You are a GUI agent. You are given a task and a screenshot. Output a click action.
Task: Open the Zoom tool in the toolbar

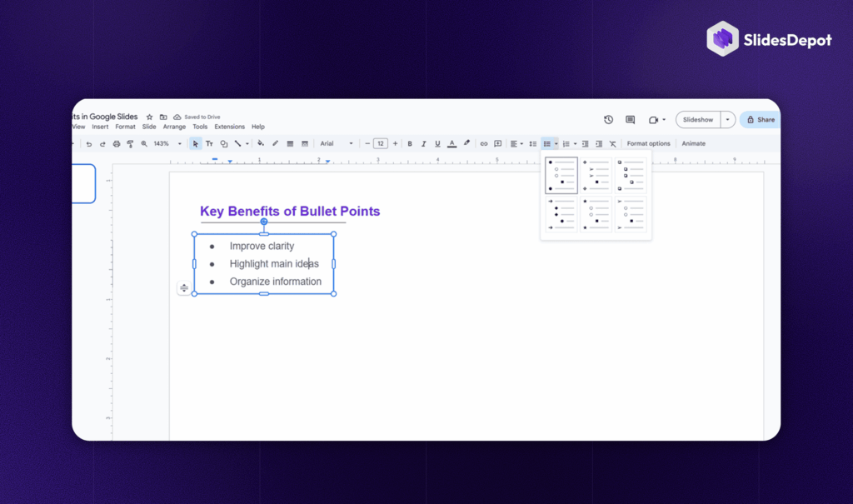(x=144, y=143)
